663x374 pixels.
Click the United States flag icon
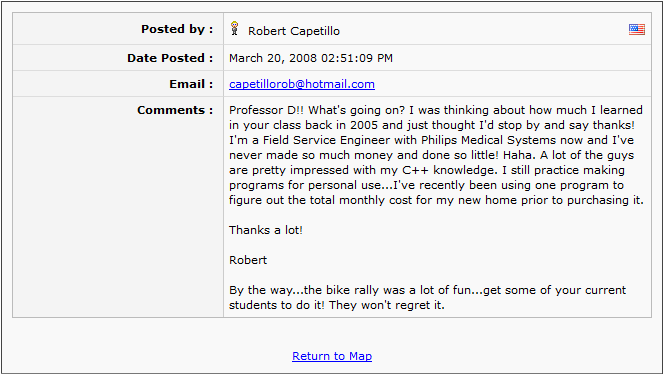tap(636, 29)
